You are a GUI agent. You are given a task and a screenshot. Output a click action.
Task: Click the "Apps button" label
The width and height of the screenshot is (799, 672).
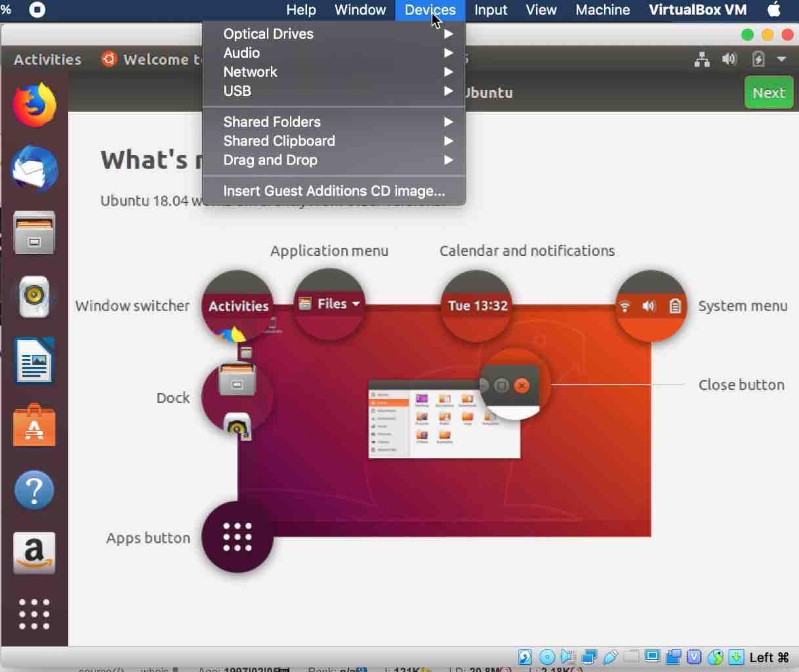pos(148,538)
